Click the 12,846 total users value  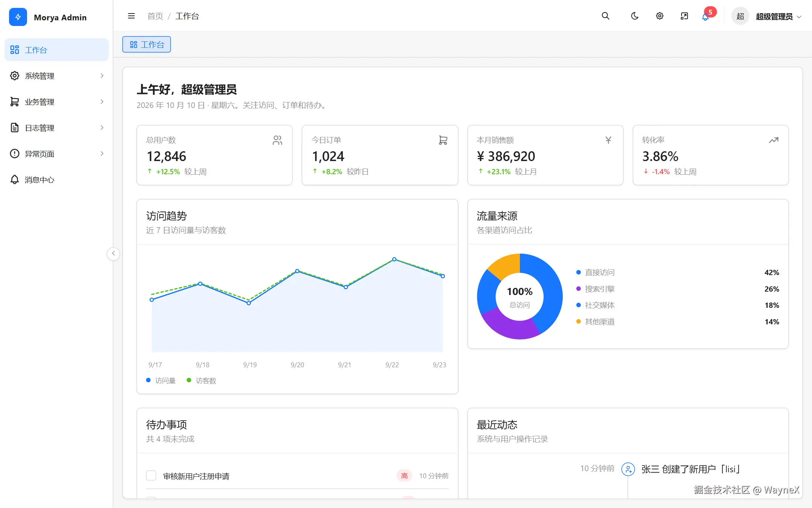167,156
